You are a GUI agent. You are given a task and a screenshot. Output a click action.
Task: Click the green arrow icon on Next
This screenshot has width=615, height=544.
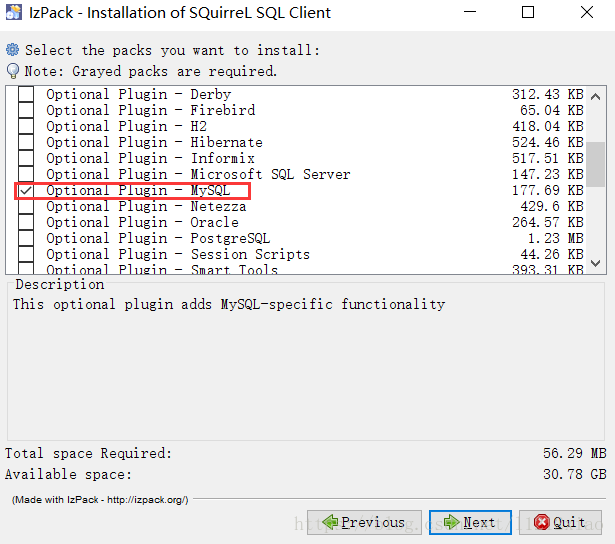[451, 522]
